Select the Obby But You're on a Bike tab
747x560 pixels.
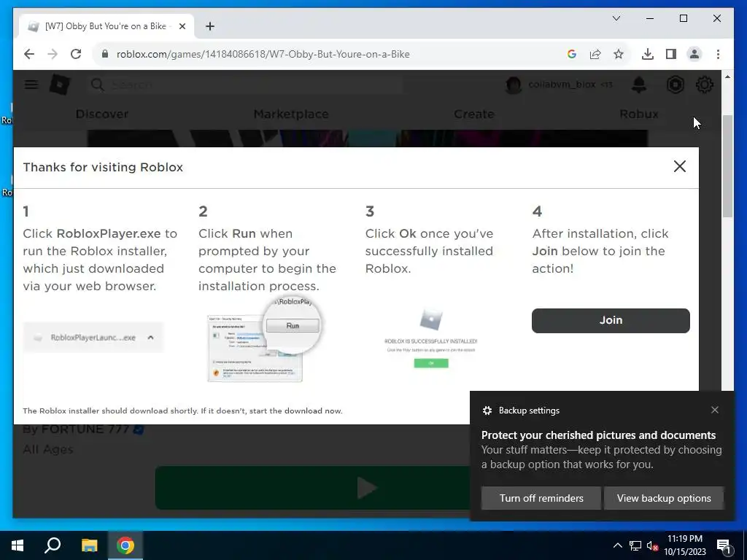[x=107, y=26]
